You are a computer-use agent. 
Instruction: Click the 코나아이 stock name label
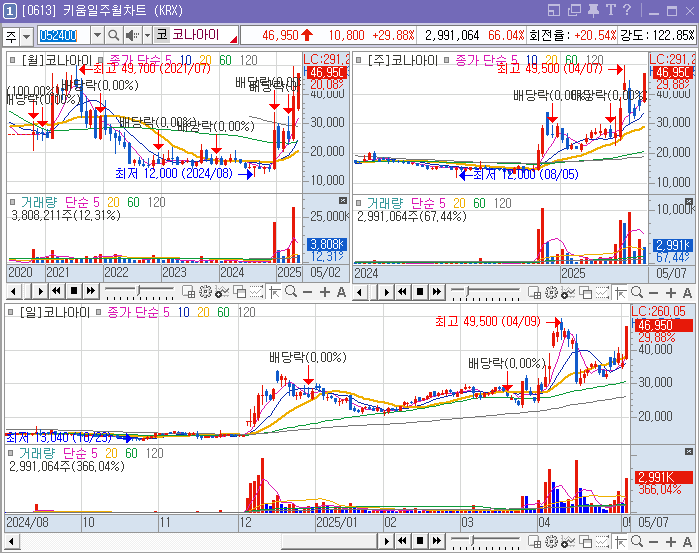coord(196,35)
